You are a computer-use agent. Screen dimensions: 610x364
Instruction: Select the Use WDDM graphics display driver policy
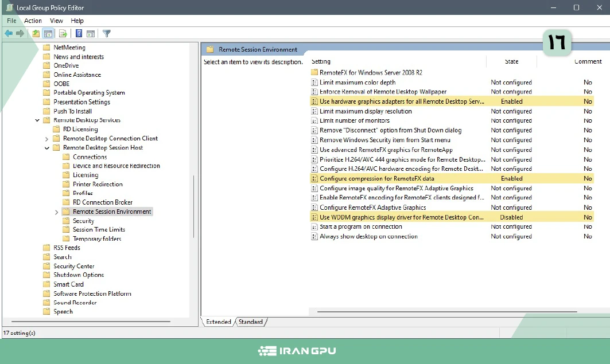[x=401, y=217]
